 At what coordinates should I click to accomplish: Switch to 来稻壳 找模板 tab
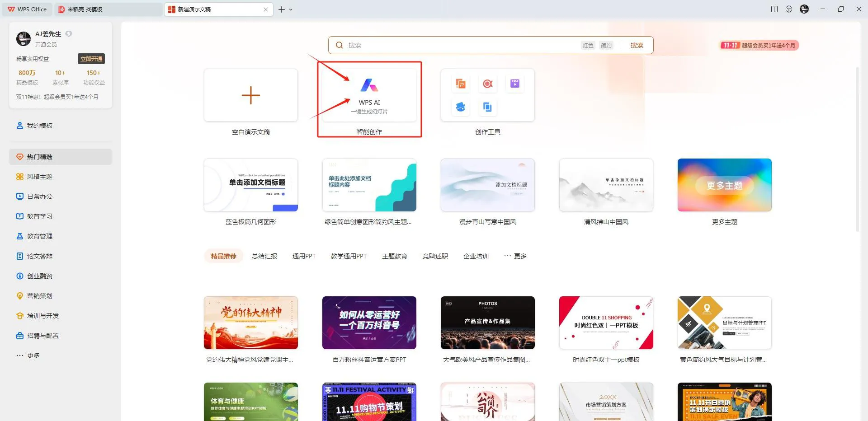tap(108, 9)
